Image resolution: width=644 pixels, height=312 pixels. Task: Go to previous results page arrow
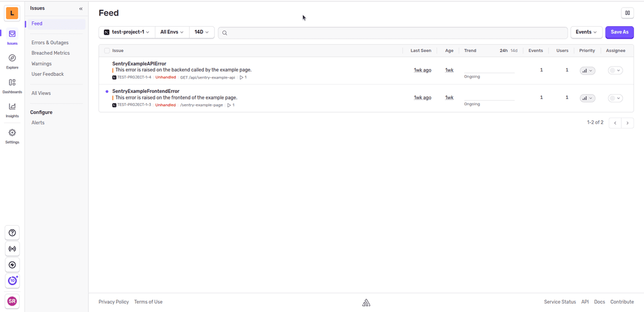615,123
